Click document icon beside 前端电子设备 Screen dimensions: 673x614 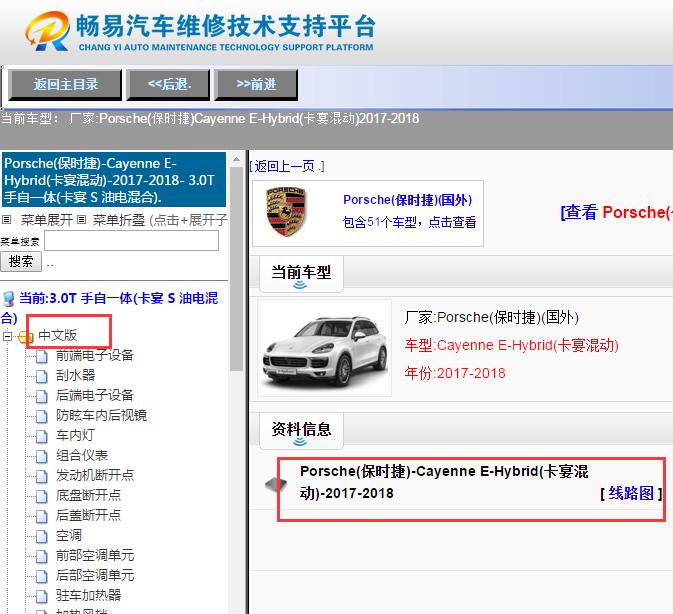click(x=42, y=357)
